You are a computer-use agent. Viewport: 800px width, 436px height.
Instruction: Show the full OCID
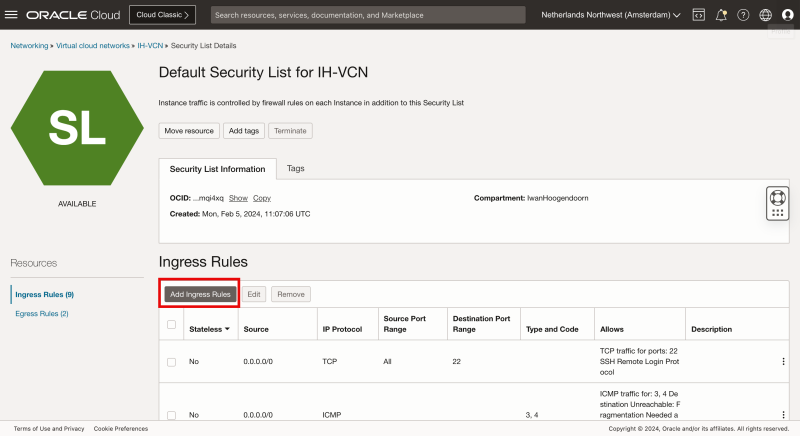238,198
